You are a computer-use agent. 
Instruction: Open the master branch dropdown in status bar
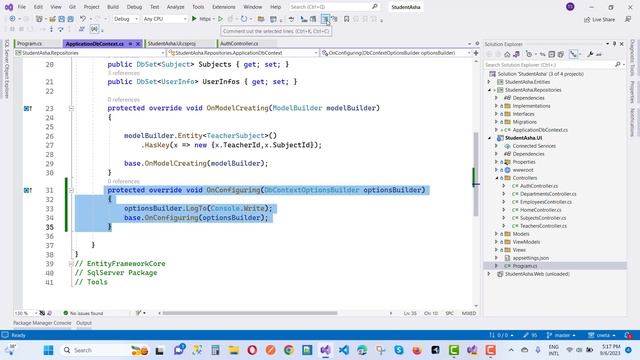tap(561, 335)
